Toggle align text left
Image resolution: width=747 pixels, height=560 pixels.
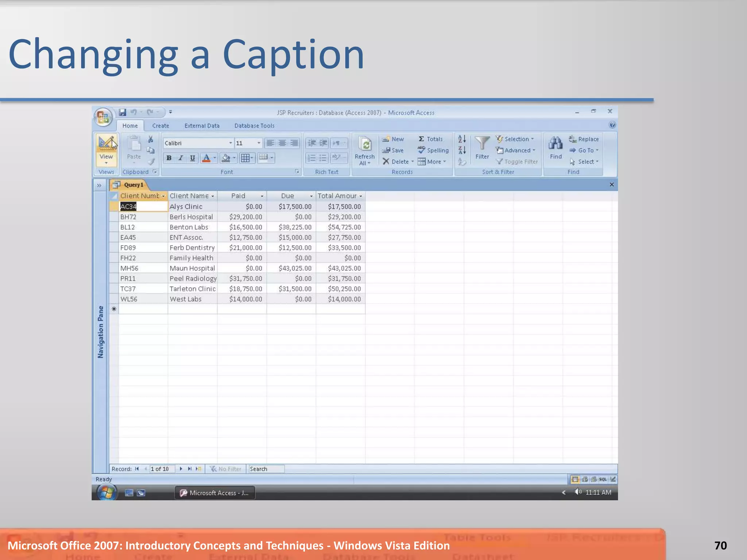click(270, 143)
